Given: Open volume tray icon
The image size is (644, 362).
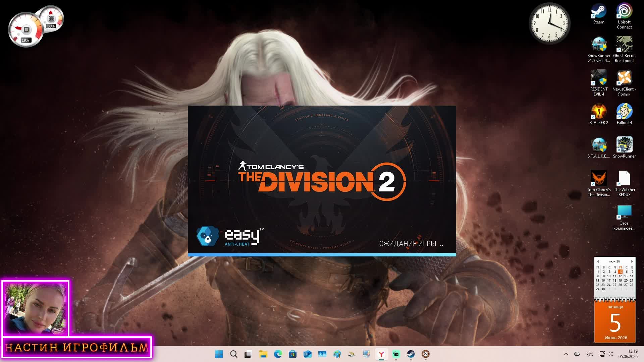Looking at the screenshot, I should 610,354.
